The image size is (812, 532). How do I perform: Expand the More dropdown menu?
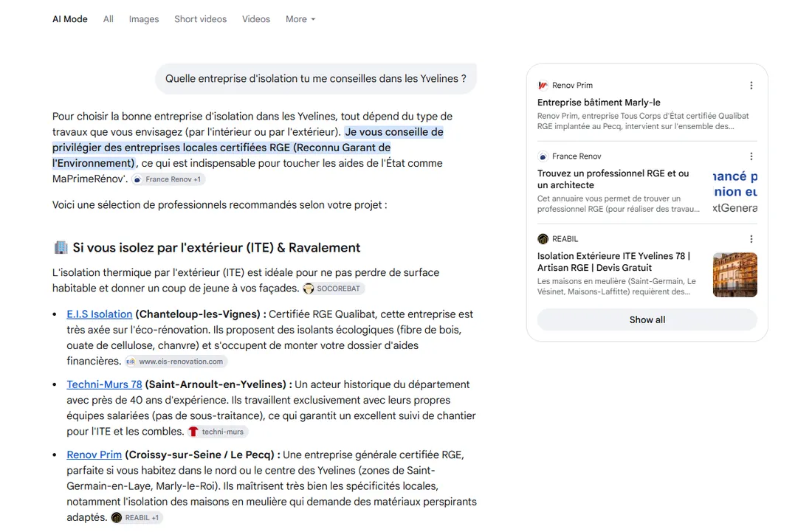click(300, 19)
